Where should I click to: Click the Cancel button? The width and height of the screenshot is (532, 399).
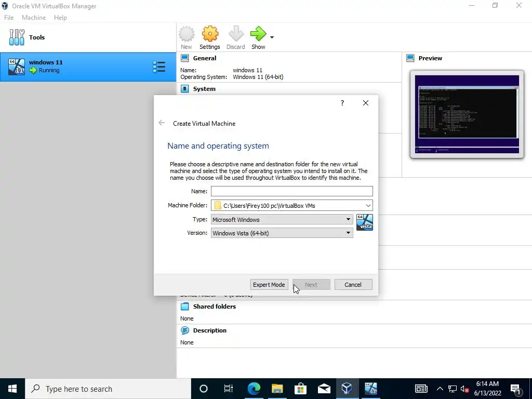tap(353, 285)
